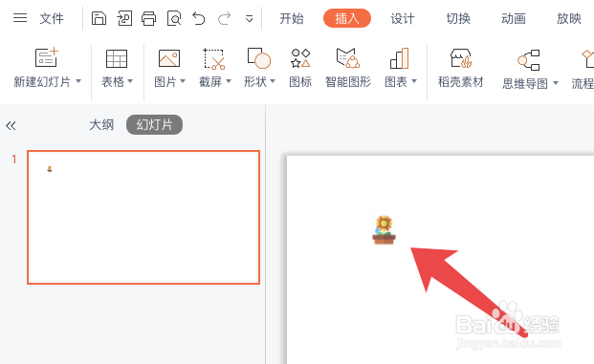Select the 插入 tab
Image resolution: width=594 pixels, height=364 pixels.
click(347, 18)
